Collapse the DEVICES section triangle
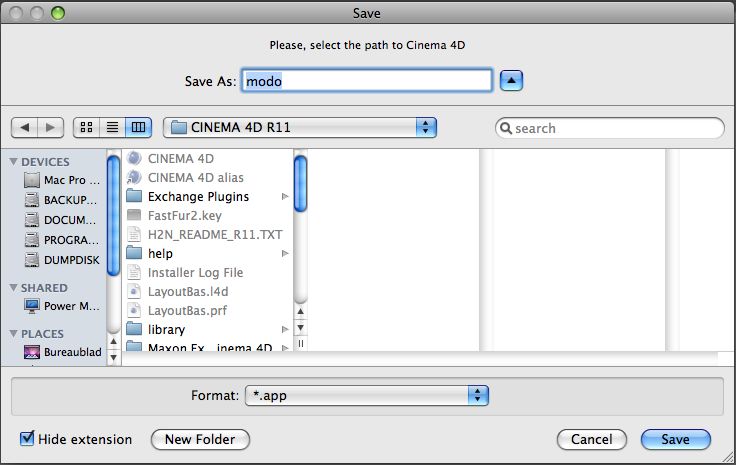Image resolution: width=736 pixels, height=465 pixels. point(14,162)
